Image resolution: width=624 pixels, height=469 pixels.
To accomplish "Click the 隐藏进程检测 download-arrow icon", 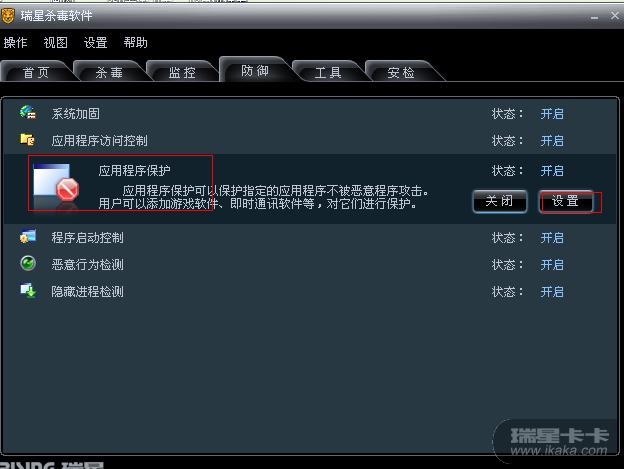I will pos(28,290).
